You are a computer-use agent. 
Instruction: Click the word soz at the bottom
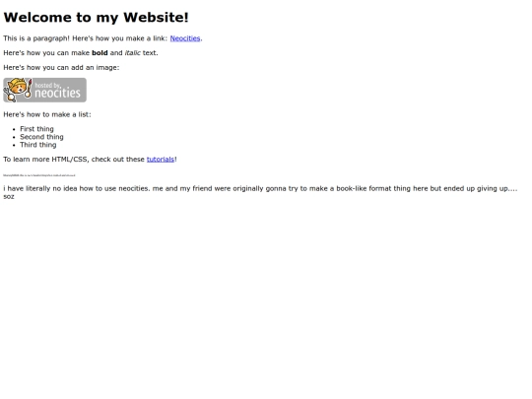tap(9, 197)
